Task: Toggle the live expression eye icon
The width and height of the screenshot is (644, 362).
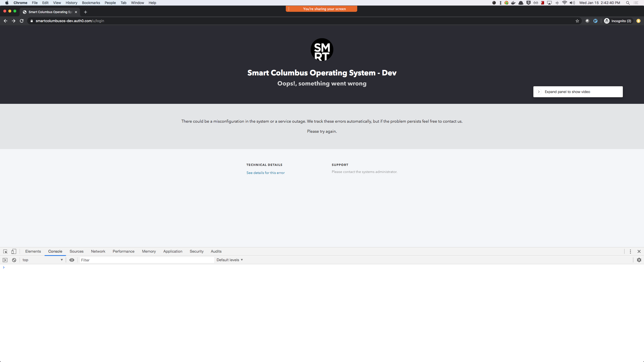Action: point(72,260)
